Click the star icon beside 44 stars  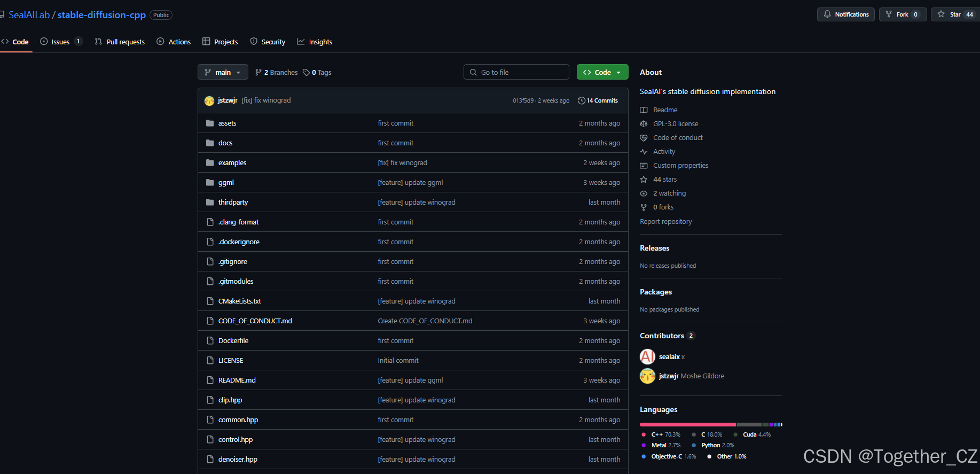[x=644, y=179]
